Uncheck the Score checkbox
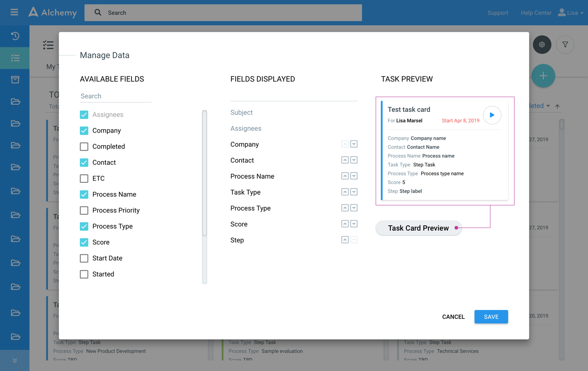The height and width of the screenshot is (371, 588). [x=84, y=242]
